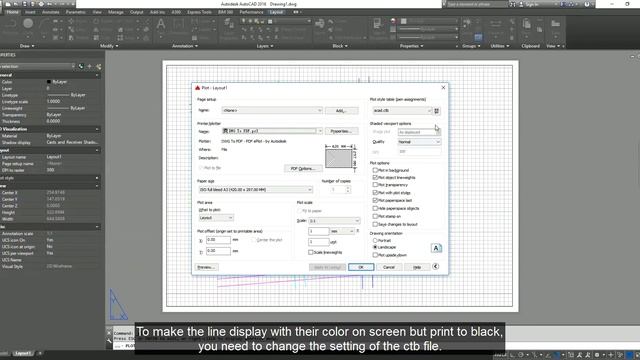The height and width of the screenshot is (360, 640).
Task: Click the Toggle PICKADD icon in Properties palette
Action: 81,66
